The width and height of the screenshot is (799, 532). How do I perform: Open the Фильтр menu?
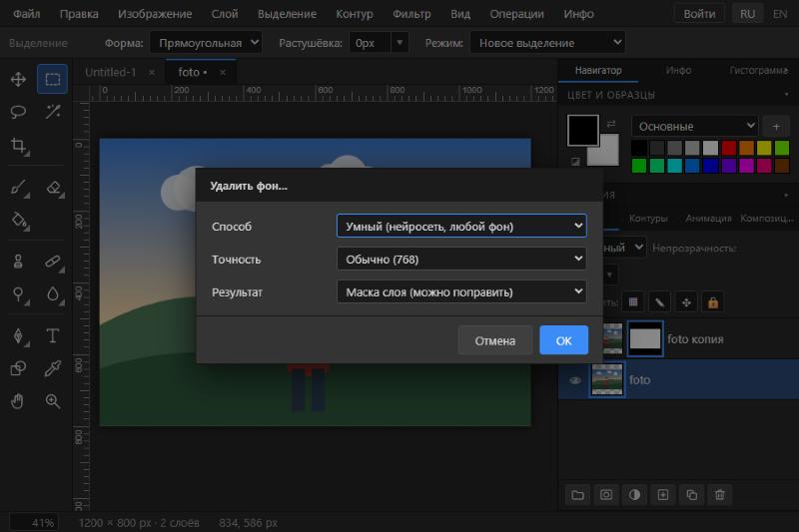tap(411, 14)
